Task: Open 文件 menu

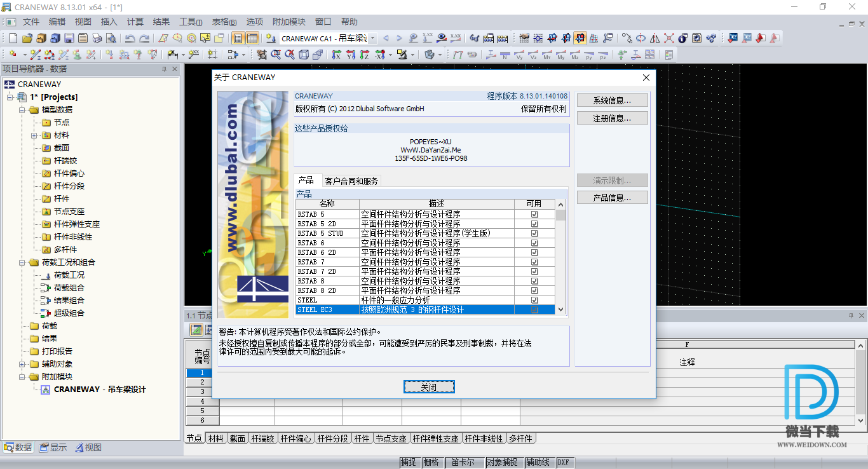Action: pyautogui.click(x=31, y=22)
